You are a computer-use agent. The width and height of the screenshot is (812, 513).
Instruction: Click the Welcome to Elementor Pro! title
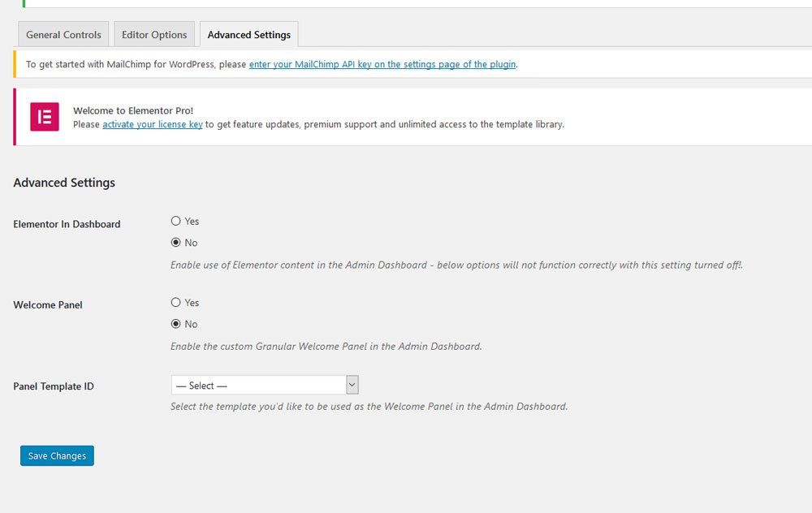click(133, 110)
